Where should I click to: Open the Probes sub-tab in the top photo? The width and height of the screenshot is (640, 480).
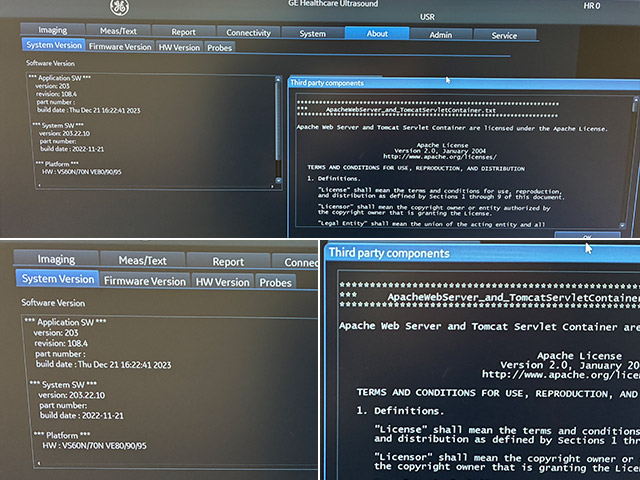pyautogui.click(x=219, y=48)
